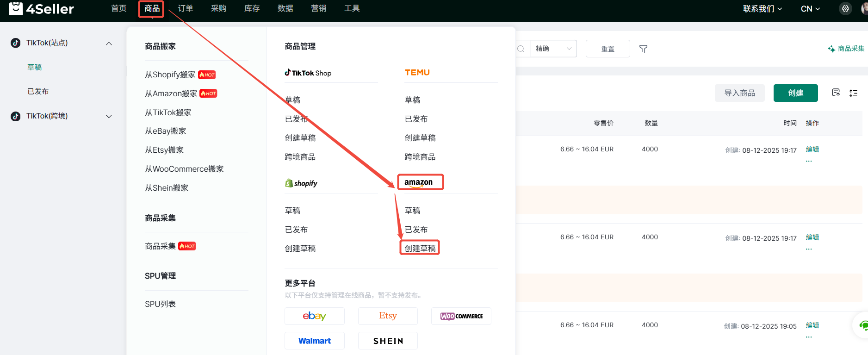Select 草稿 in left sidebar
The image size is (868, 355).
pyautogui.click(x=35, y=67)
